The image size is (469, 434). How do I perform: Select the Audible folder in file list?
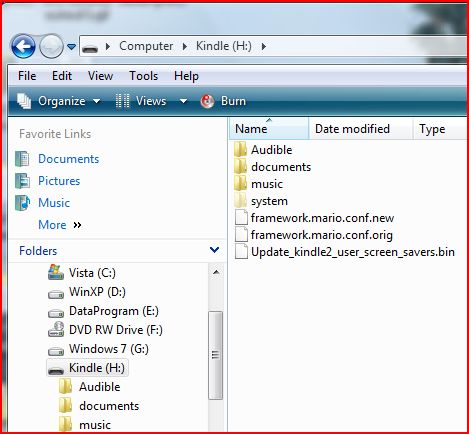(272, 150)
